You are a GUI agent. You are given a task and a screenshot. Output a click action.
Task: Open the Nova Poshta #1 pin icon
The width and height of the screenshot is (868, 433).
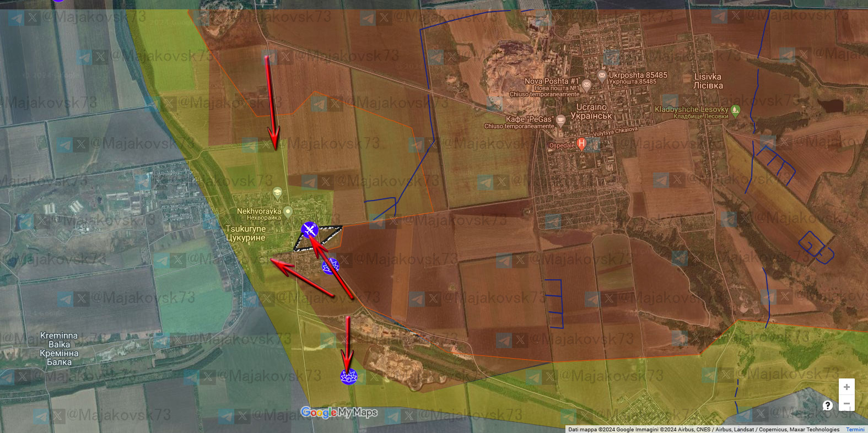[586, 85]
